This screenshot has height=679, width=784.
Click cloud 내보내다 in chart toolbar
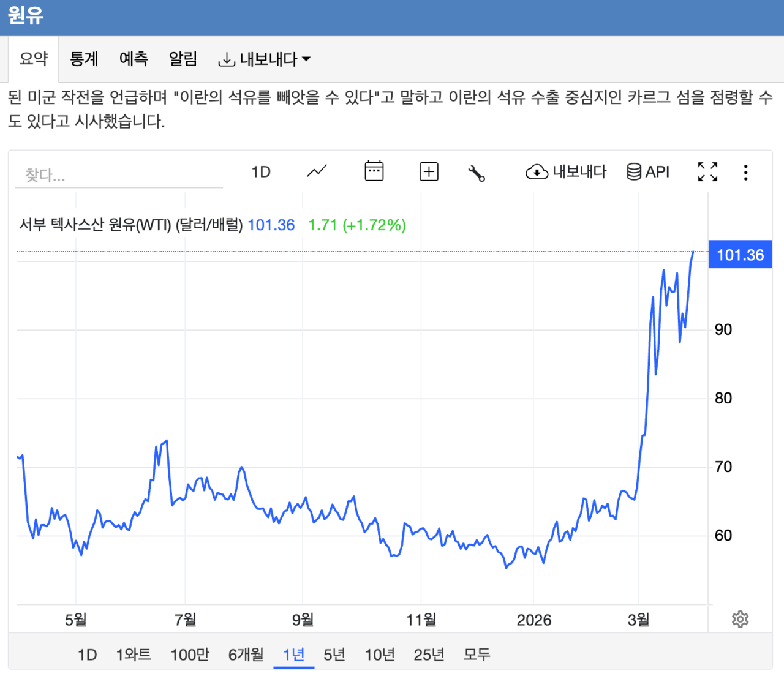click(566, 172)
